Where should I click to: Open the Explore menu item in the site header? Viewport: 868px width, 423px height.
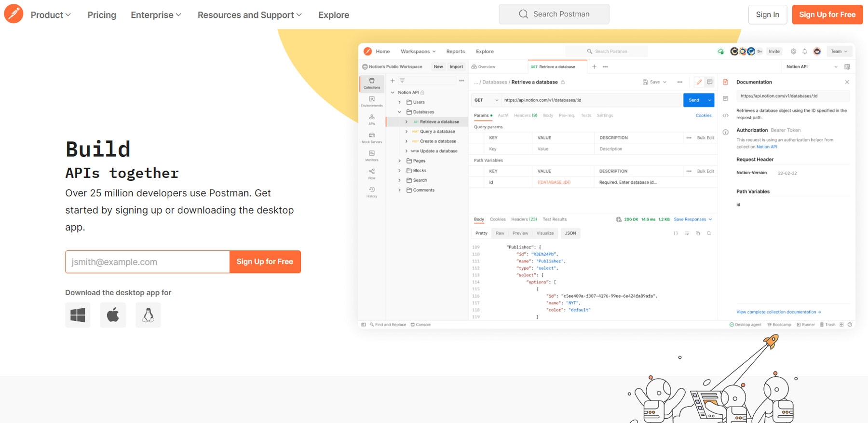(334, 15)
